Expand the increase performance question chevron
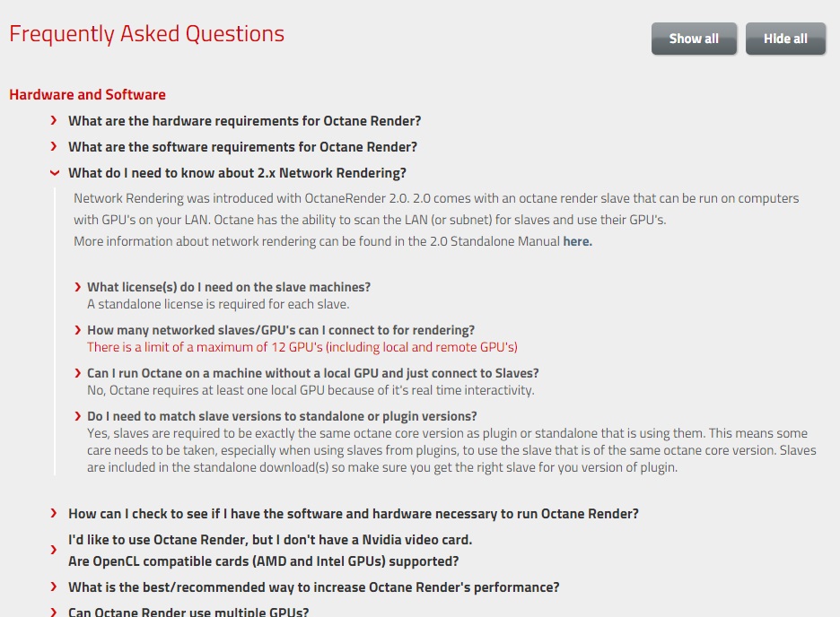Screen dimensions: 840x617 coord(55,587)
